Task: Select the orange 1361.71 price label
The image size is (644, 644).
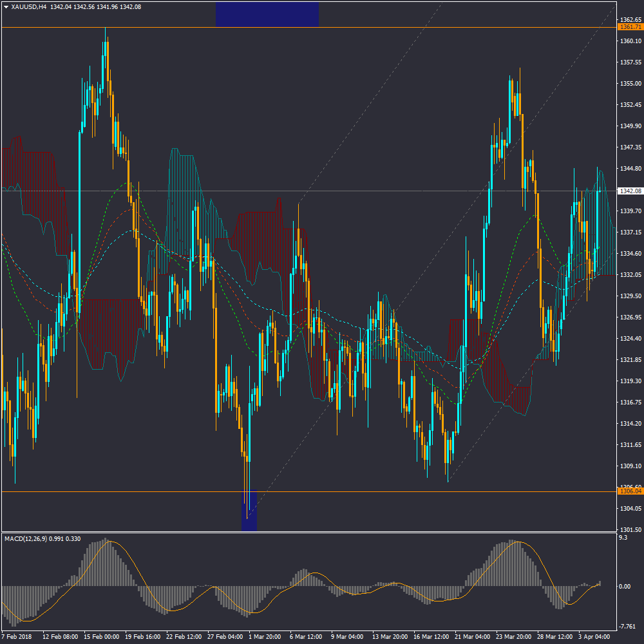Action: click(629, 27)
